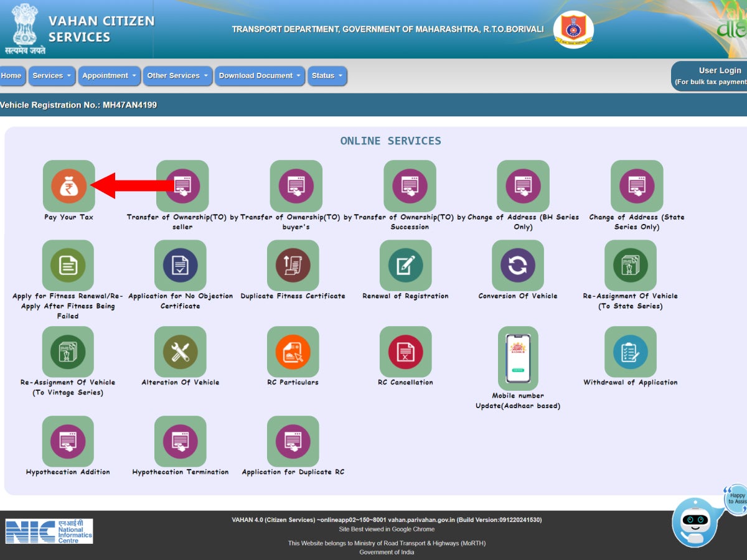Open Hypothecation Termination service
747x560 pixels.
pos(181,442)
